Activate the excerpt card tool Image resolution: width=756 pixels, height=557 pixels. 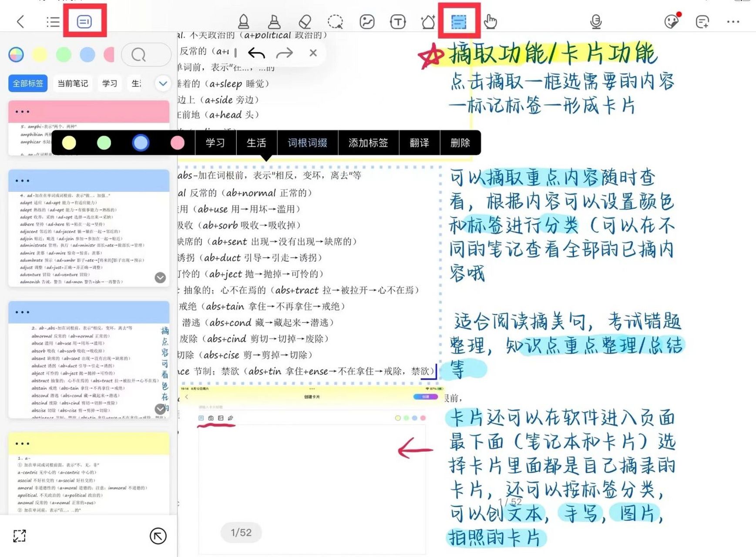pos(459,21)
